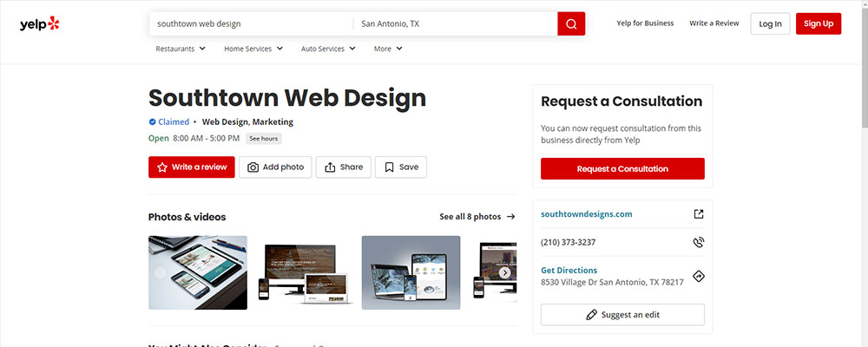Click the bookmark Save icon

click(389, 167)
